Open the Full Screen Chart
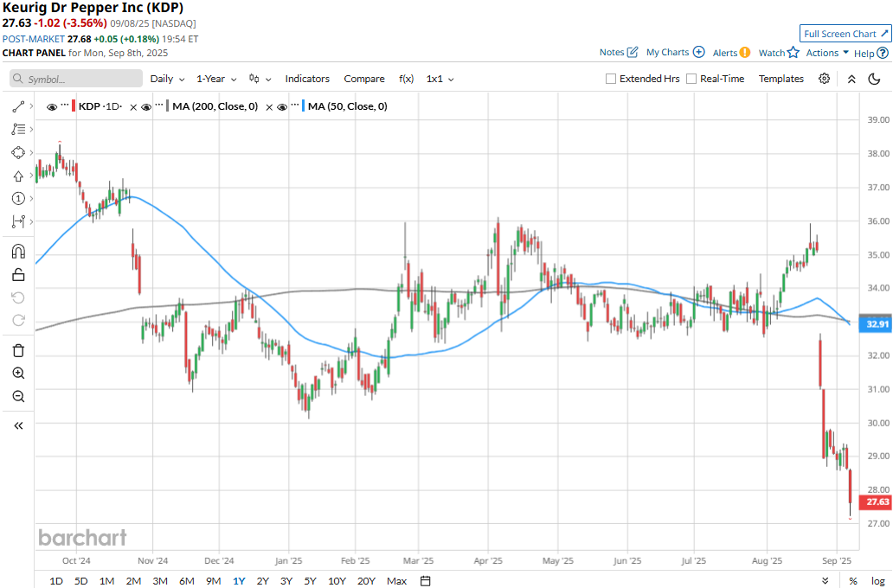The image size is (893, 588). click(845, 34)
